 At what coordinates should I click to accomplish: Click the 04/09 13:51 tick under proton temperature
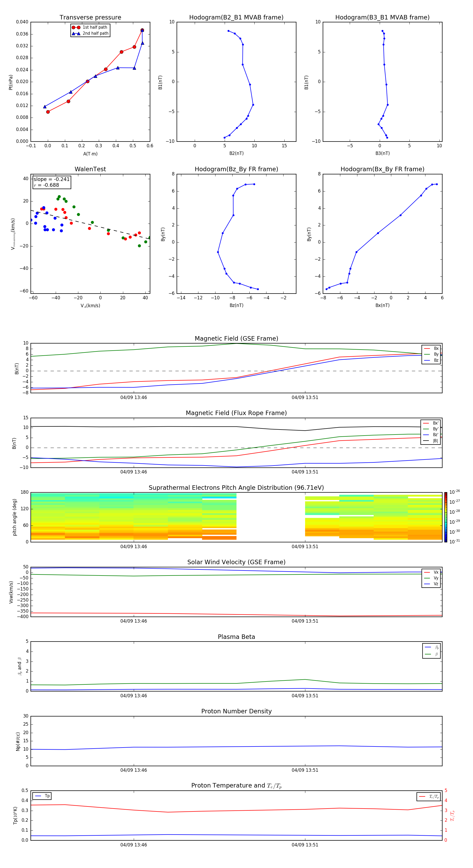pyautogui.click(x=305, y=845)
